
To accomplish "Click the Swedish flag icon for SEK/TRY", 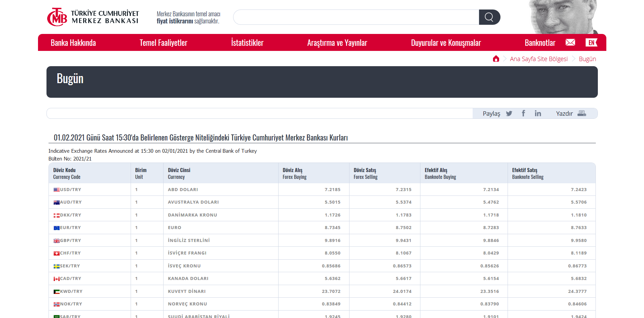I will [57, 266].
